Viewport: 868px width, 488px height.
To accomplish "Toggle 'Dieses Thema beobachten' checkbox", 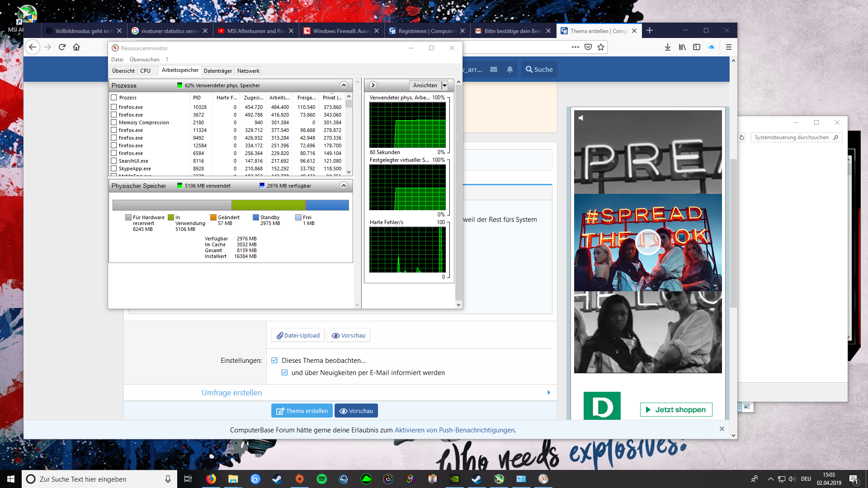I will (274, 361).
